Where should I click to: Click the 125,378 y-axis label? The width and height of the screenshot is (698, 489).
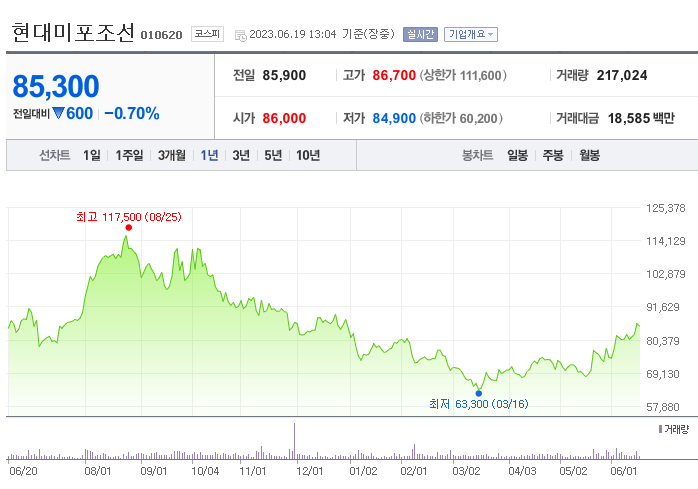point(666,208)
